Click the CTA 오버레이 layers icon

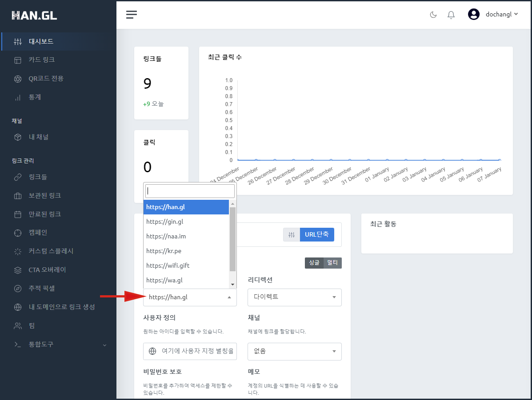point(18,270)
